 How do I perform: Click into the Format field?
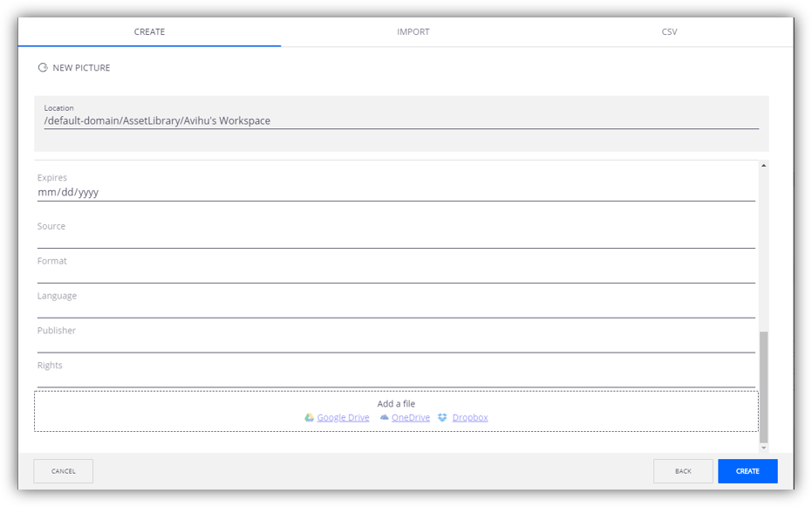click(395, 275)
